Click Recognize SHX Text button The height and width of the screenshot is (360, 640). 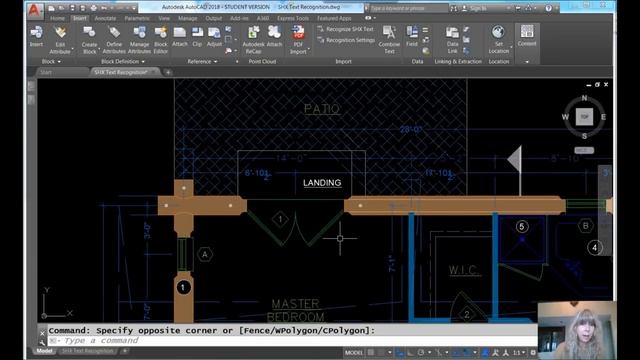tap(345, 29)
